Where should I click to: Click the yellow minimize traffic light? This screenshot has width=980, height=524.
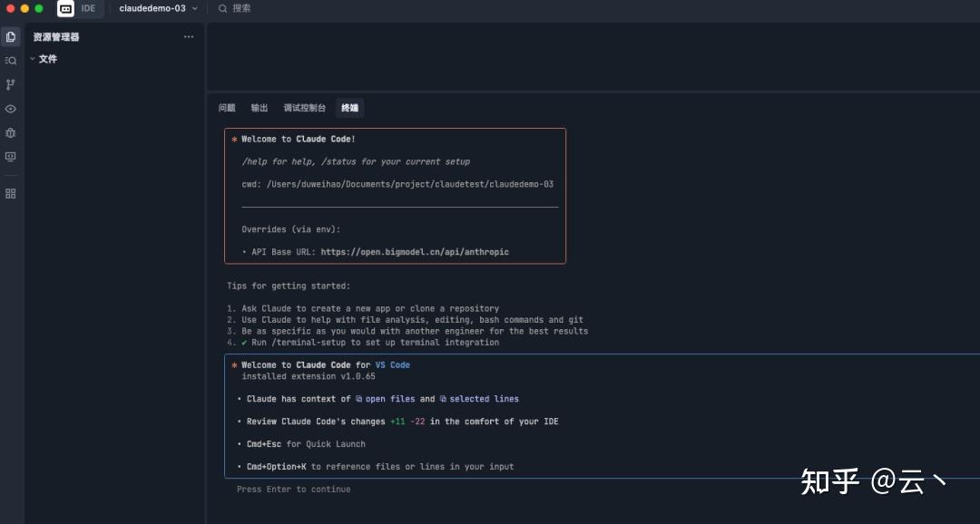[24, 9]
